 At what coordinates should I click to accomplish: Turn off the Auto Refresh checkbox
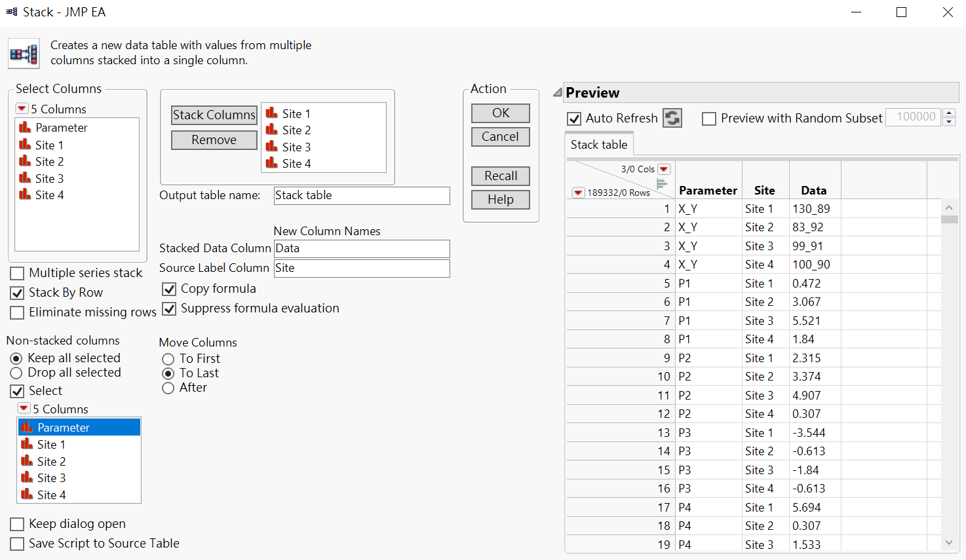pyautogui.click(x=574, y=119)
